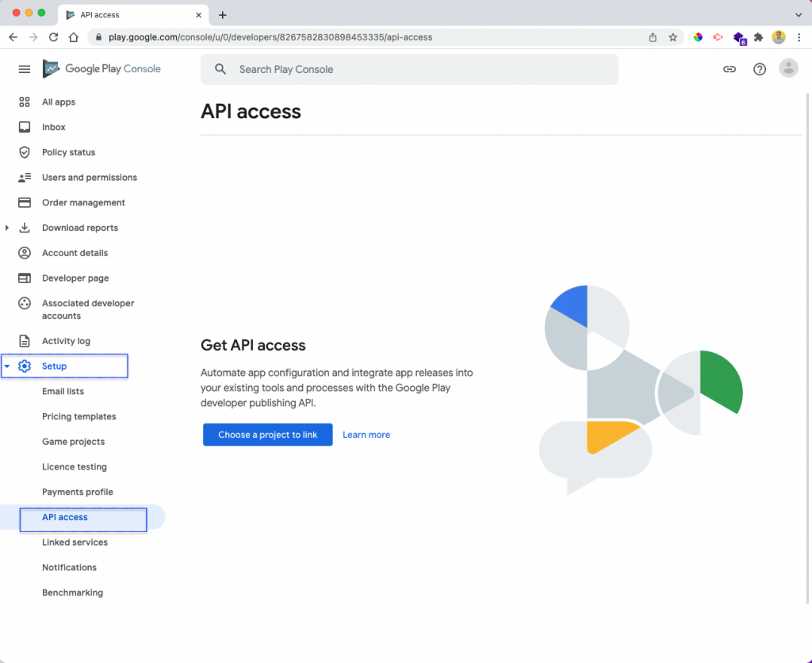812x663 pixels.
Task: View site info via the lock icon
Action: (x=98, y=37)
